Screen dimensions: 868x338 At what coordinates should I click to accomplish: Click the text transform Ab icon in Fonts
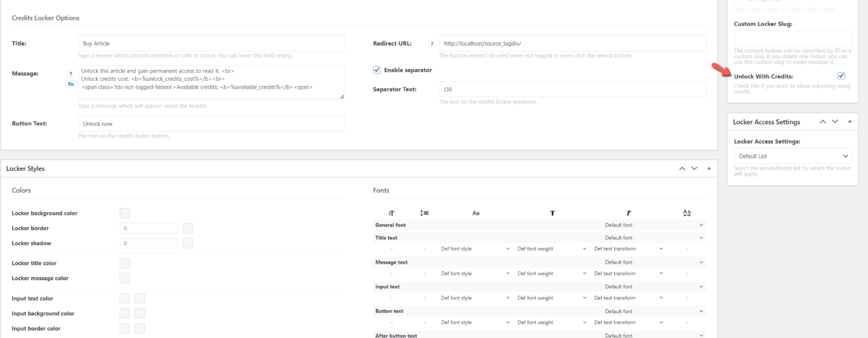coord(687,213)
